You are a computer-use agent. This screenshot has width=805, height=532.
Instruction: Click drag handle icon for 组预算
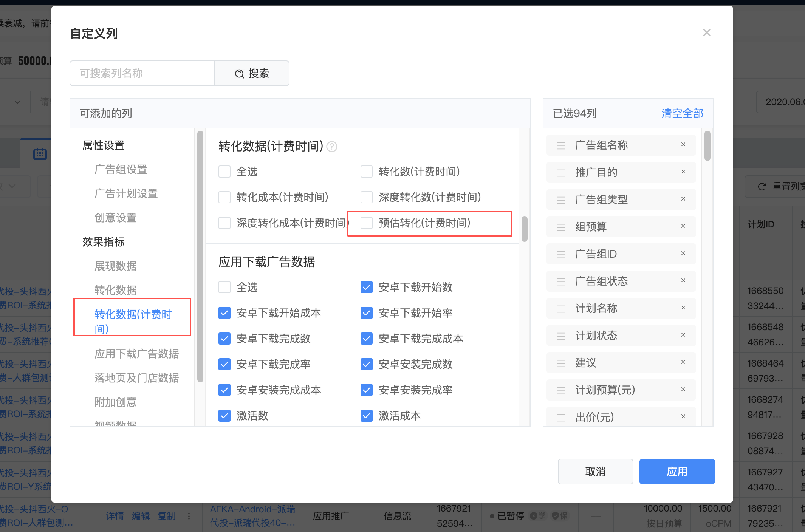tap(561, 227)
